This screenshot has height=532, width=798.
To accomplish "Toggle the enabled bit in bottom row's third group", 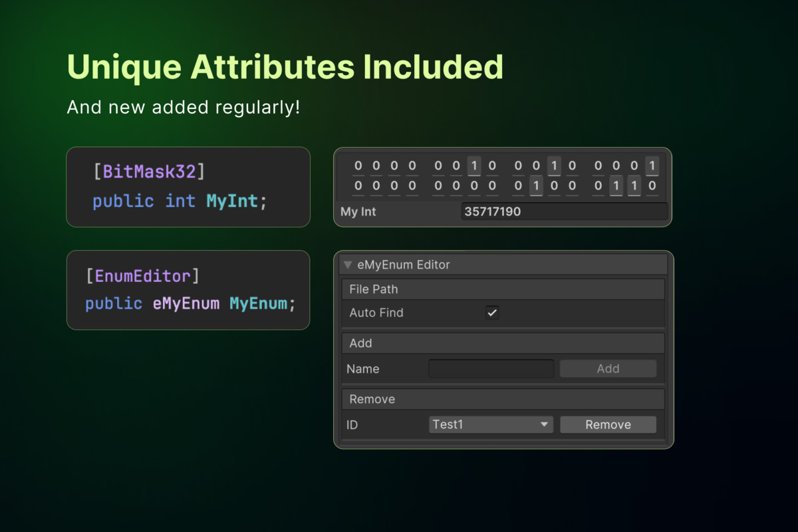I will tap(536, 186).
